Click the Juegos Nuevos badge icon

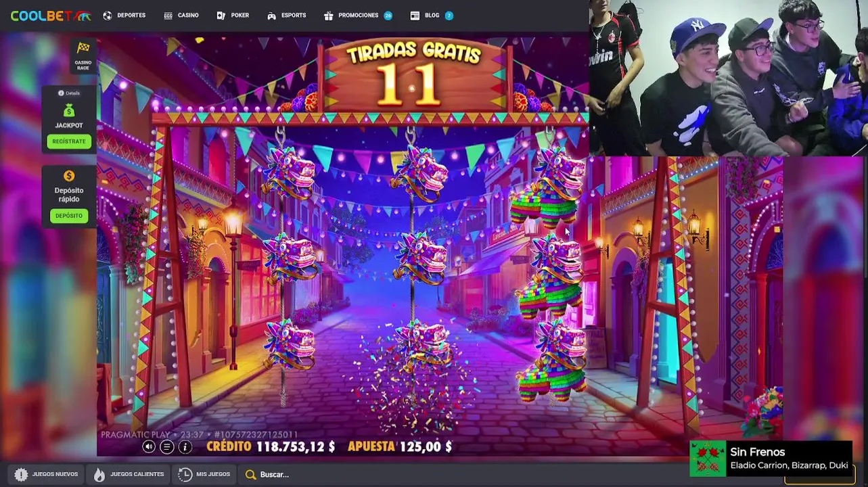tap(21, 475)
